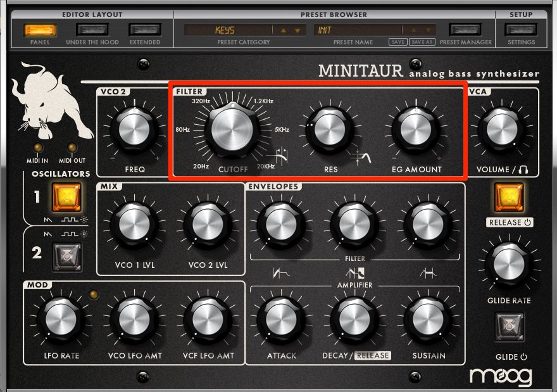Screen dimensions: 557x392
Task: Click Oscillator 2 light indicator icon
Action: [x=84, y=234]
